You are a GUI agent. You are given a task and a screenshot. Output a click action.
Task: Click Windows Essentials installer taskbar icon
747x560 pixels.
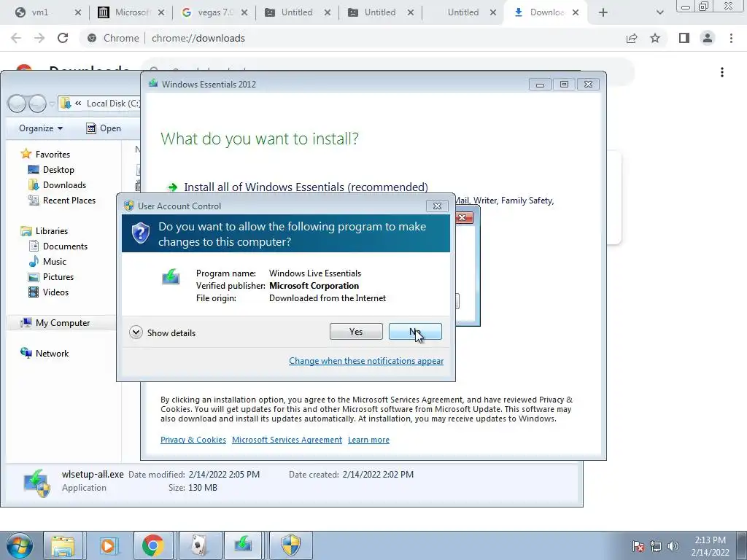tap(244, 545)
